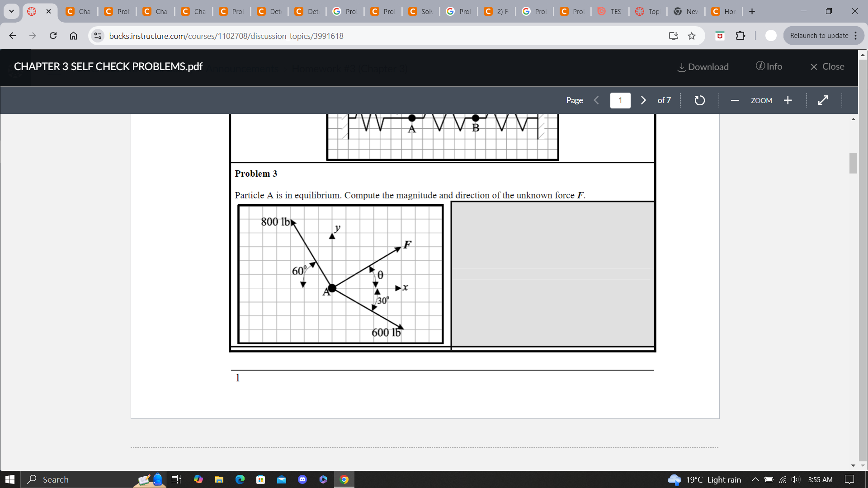This screenshot has width=868, height=488.
Task: Enter fullscreen view of the PDF
Action: pos(823,100)
